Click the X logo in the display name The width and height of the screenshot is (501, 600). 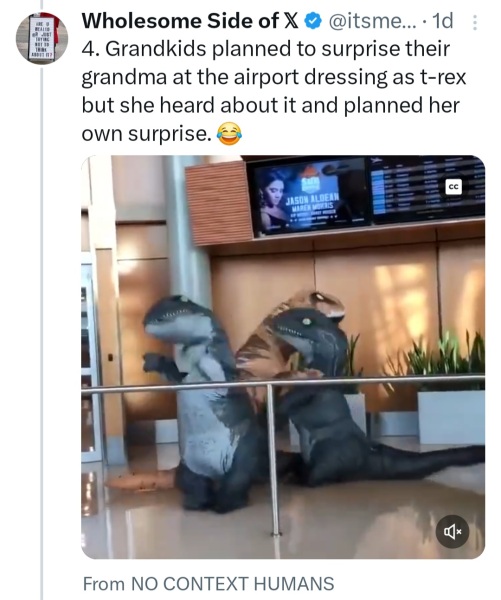[x=292, y=21]
